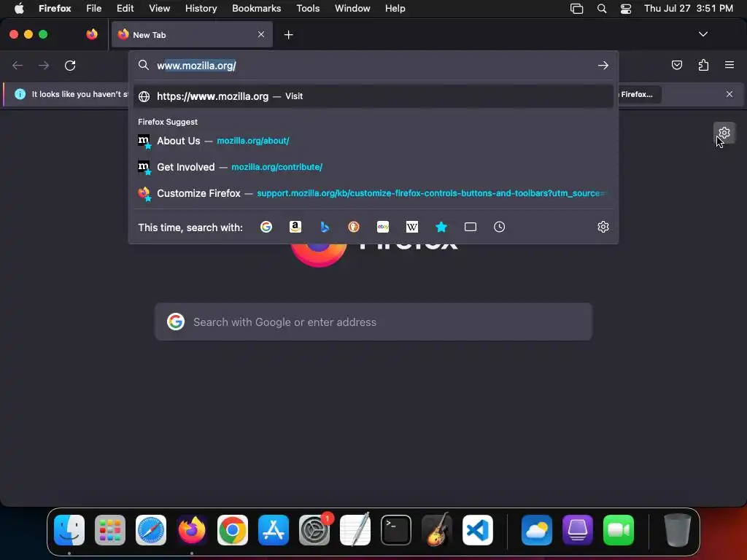Image resolution: width=747 pixels, height=560 pixels.
Task: Search this time with Google icon
Action: [x=266, y=227]
